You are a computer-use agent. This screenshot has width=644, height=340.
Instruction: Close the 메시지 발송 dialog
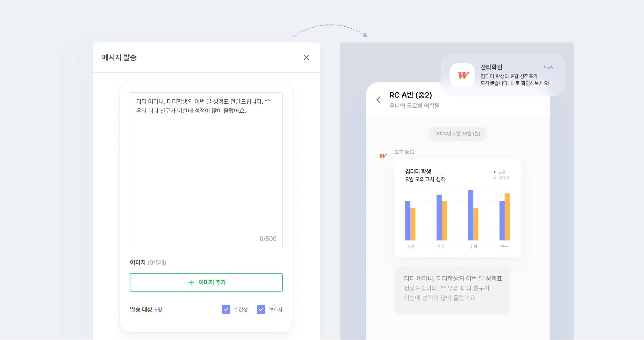coord(306,58)
